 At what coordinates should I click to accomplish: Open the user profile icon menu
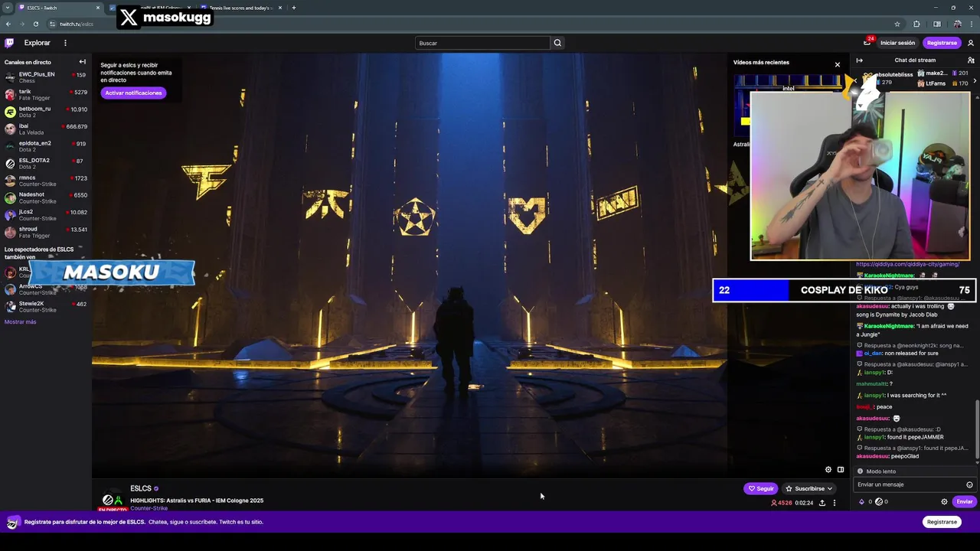click(x=971, y=43)
